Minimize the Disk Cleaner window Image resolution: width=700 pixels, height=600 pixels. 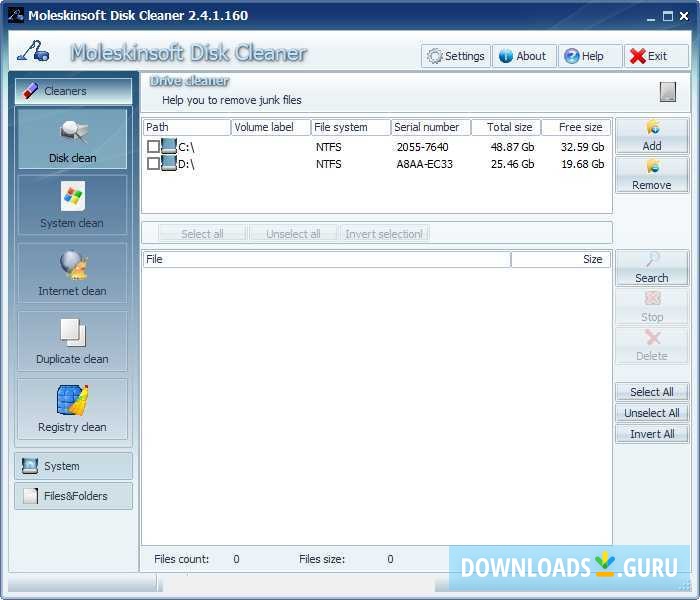[x=651, y=17]
